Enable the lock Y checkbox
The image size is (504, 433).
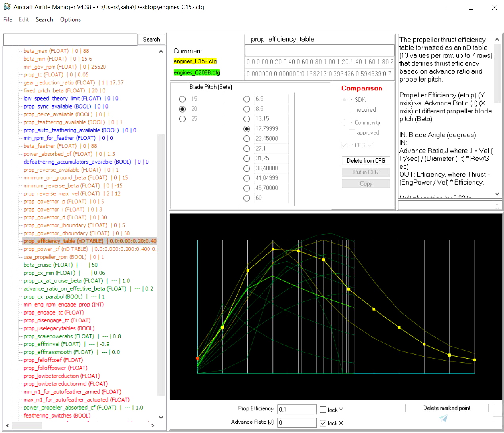pos(323,410)
